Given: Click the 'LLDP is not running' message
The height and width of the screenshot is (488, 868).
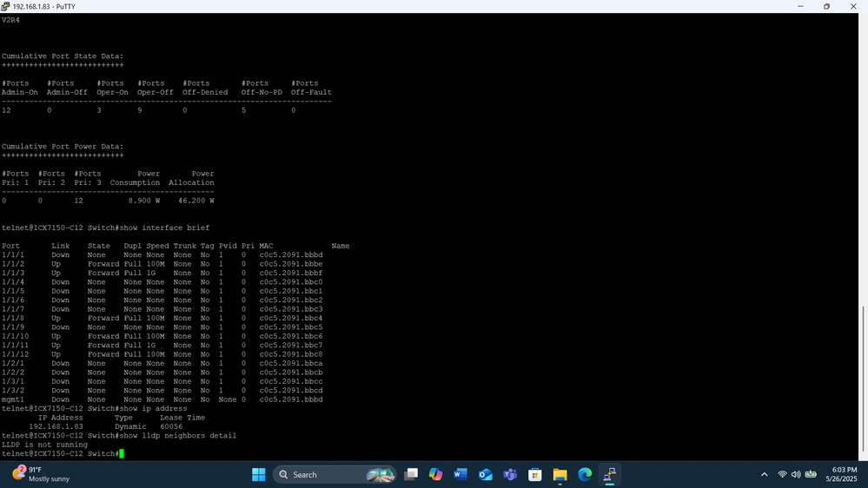Looking at the screenshot, I should [45, 445].
